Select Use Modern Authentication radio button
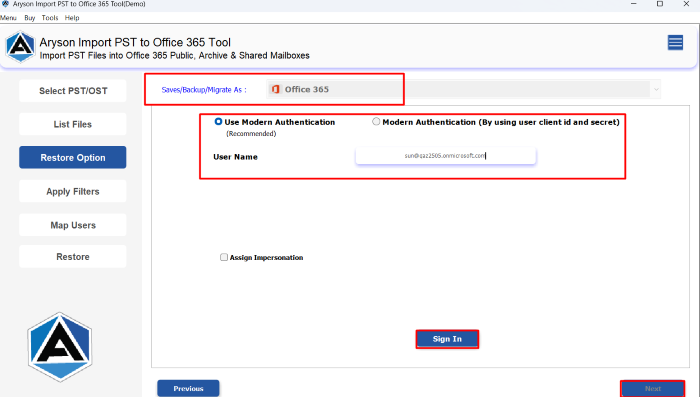 [x=218, y=121]
